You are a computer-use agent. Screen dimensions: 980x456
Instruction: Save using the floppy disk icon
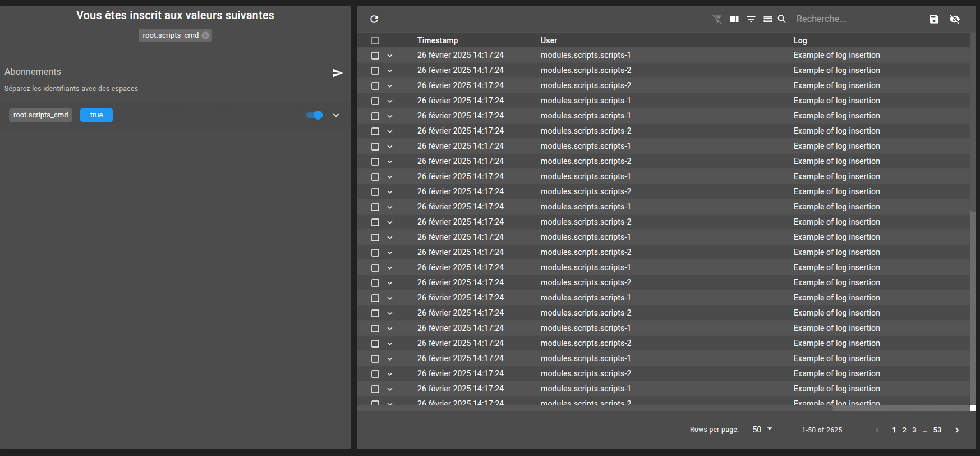934,19
